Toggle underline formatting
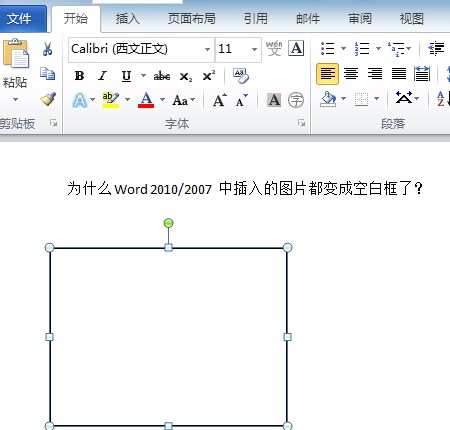The width and height of the screenshot is (450, 430). (126, 76)
